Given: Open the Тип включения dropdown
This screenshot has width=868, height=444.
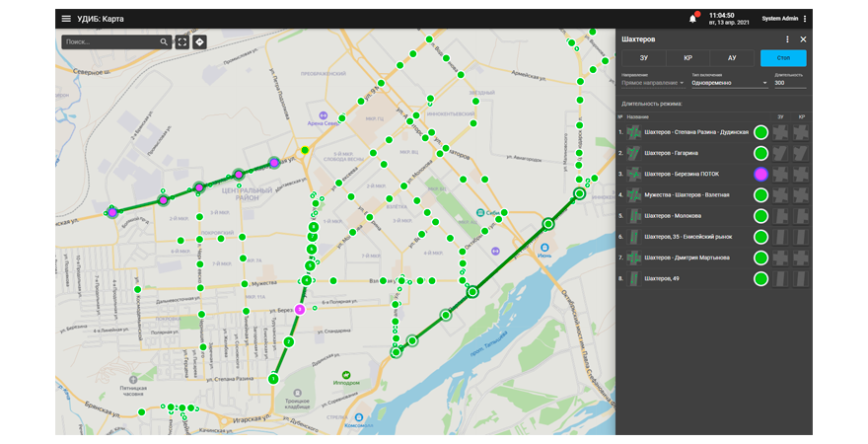Looking at the screenshot, I should point(729,83).
